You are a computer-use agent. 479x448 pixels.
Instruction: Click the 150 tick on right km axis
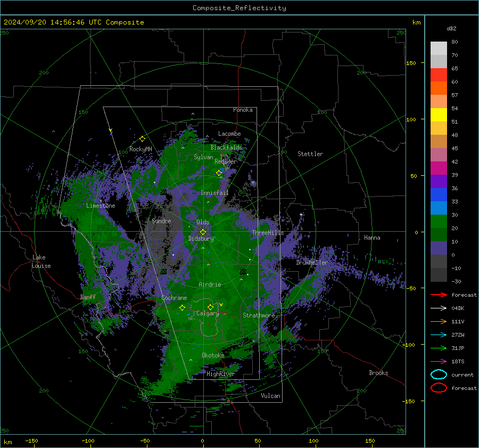(411, 63)
